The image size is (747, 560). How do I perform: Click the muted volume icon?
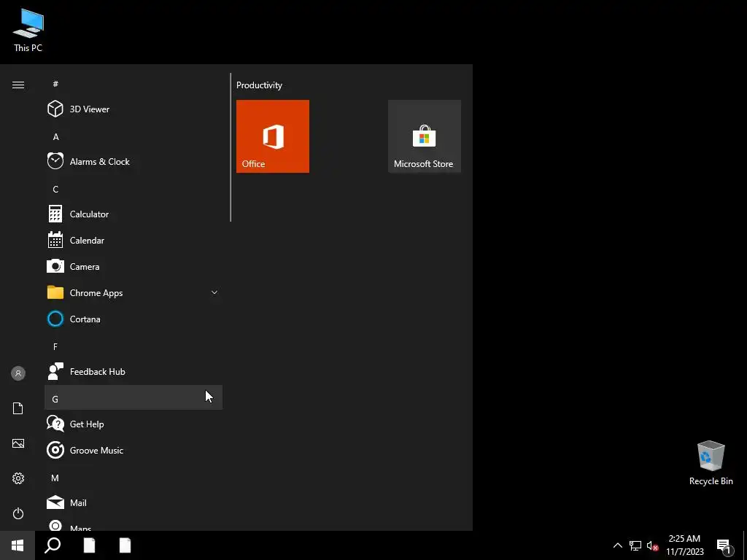point(652,545)
